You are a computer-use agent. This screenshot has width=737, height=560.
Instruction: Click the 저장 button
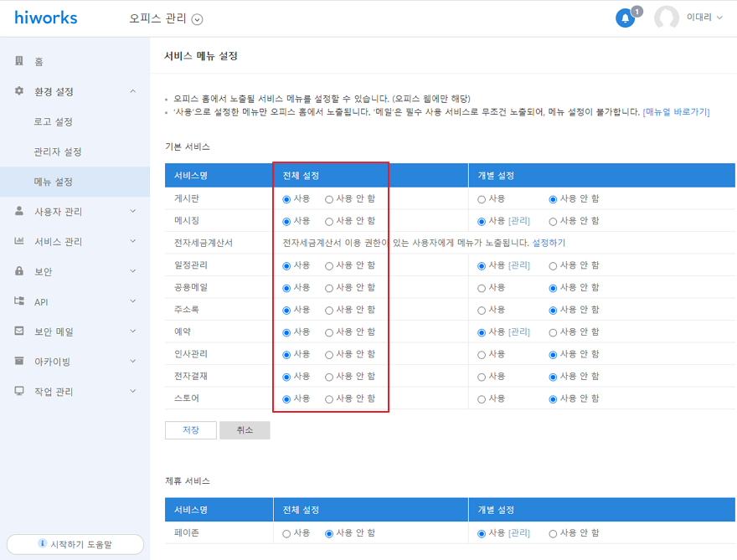click(x=191, y=430)
